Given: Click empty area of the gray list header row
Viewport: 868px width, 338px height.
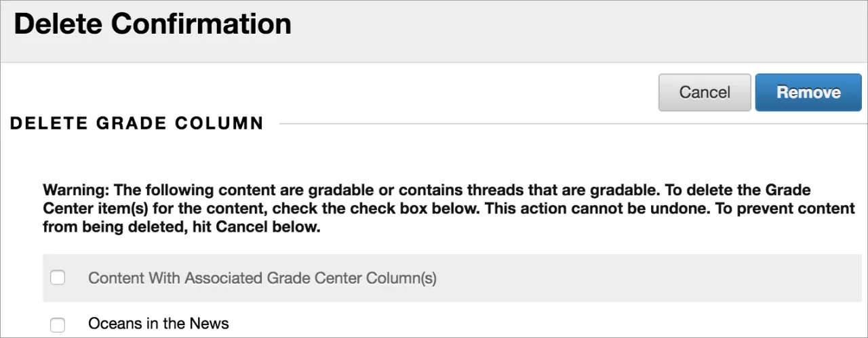Looking at the screenshot, I should (x=644, y=278).
